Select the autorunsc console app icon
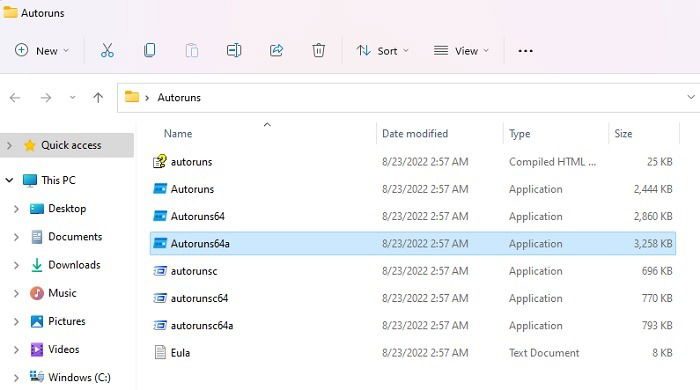The width and height of the screenshot is (700, 390). (160, 271)
